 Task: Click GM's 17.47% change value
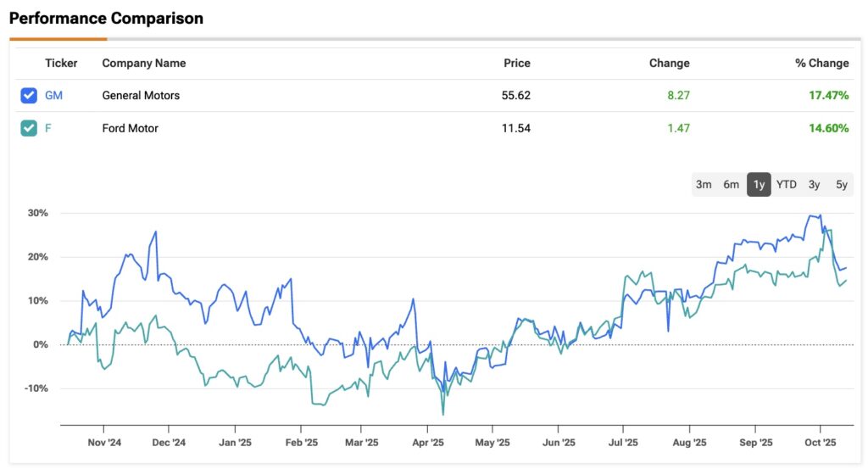[828, 96]
